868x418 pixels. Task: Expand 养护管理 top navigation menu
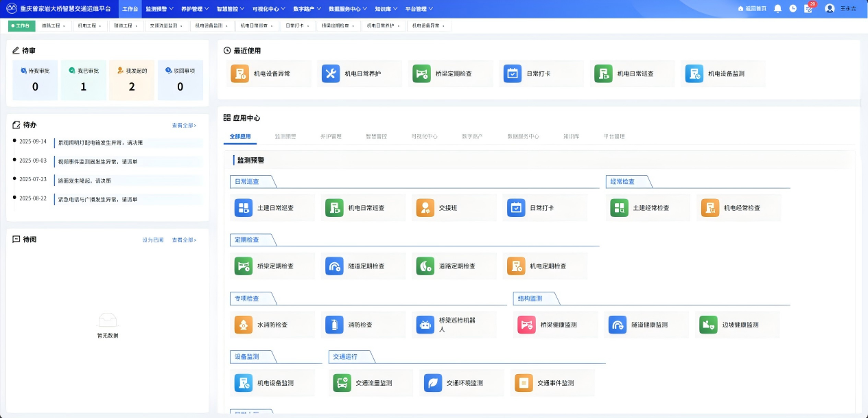point(194,9)
